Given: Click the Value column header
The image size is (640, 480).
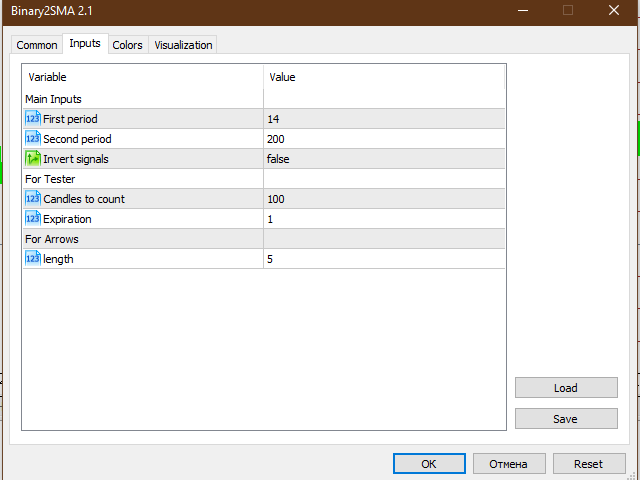Looking at the screenshot, I should pyautogui.click(x=384, y=77).
